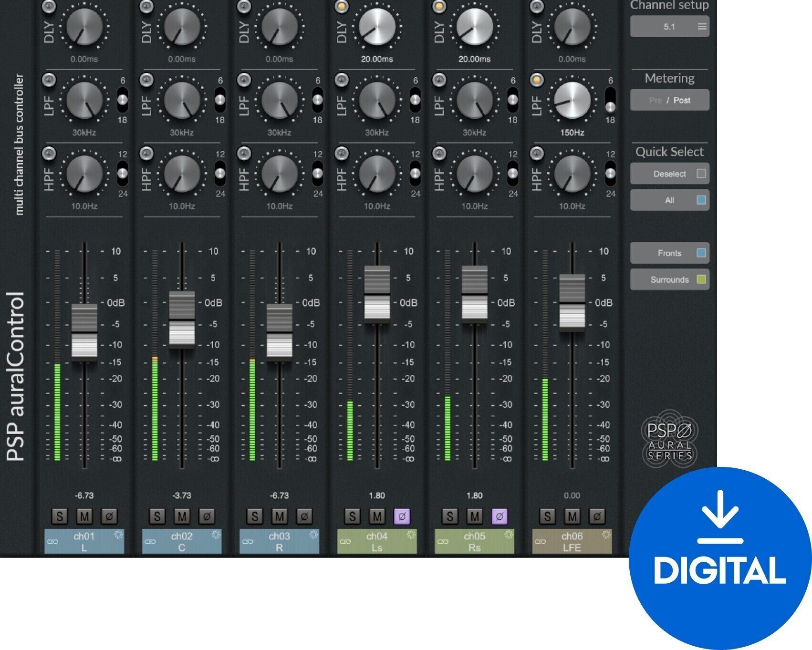The width and height of the screenshot is (812, 650).
Task: Disable delay on channel ch04
Action: coord(342,6)
